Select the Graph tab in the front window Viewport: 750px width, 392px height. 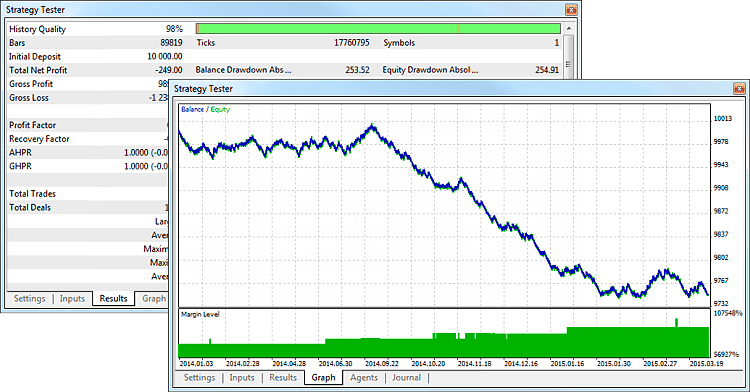point(323,378)
